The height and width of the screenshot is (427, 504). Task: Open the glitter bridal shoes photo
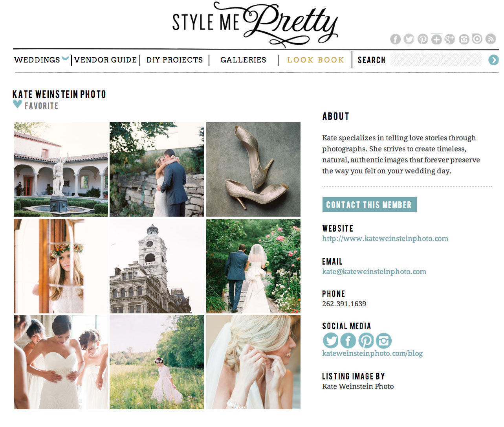[253, 169]
